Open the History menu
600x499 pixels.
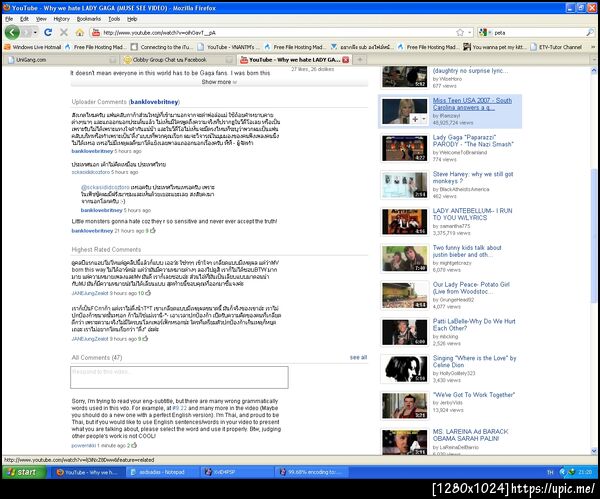point(61,19)
